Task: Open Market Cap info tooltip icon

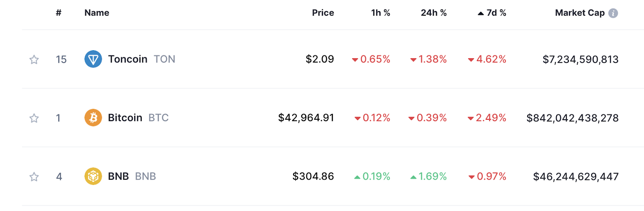Action: tap(613, 13)
